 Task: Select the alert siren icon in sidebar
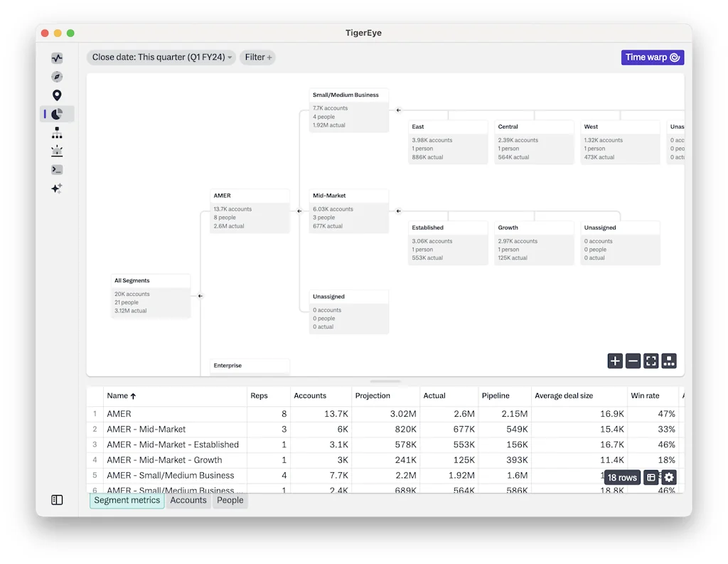[x=57, y=151]
